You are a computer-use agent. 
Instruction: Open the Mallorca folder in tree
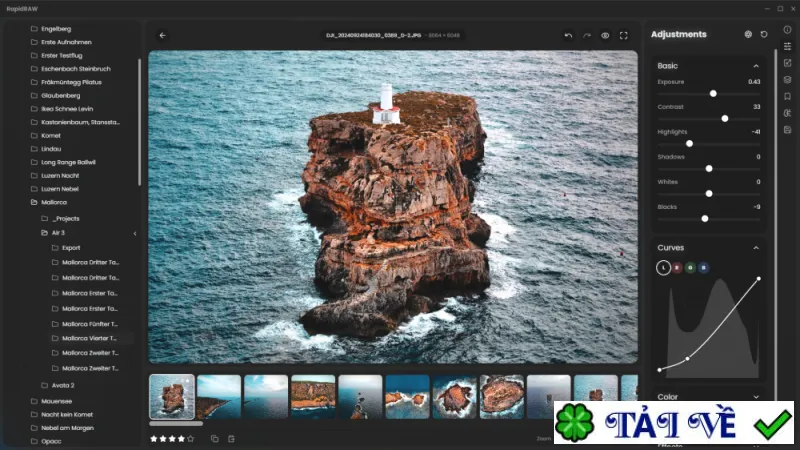pos(54,202)
